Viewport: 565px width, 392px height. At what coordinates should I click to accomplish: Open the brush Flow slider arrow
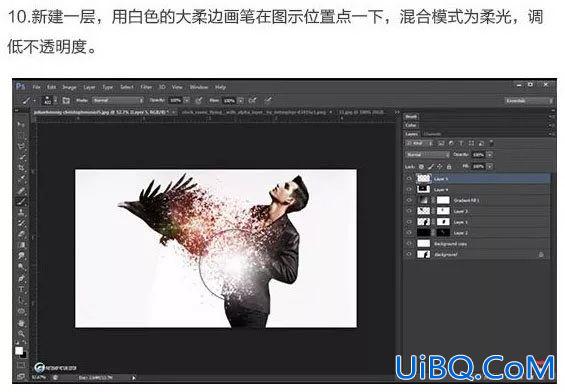click(x=241, y=100)
